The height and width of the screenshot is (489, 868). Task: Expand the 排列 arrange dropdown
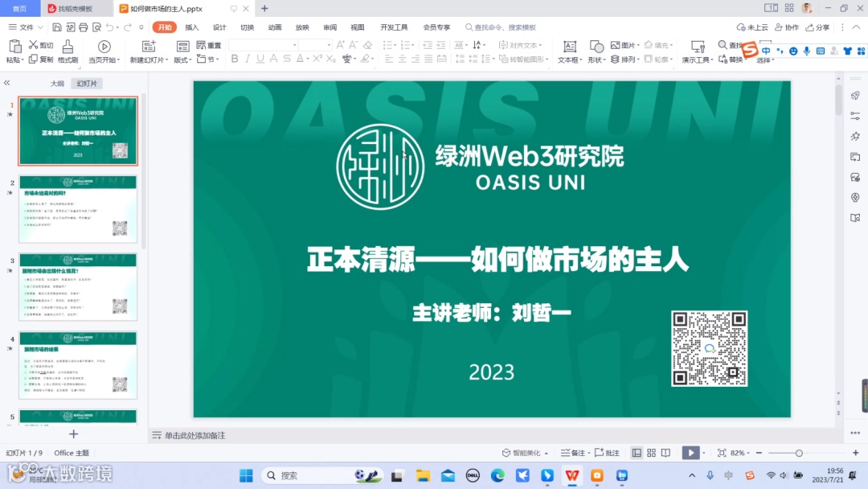(638, 60)
